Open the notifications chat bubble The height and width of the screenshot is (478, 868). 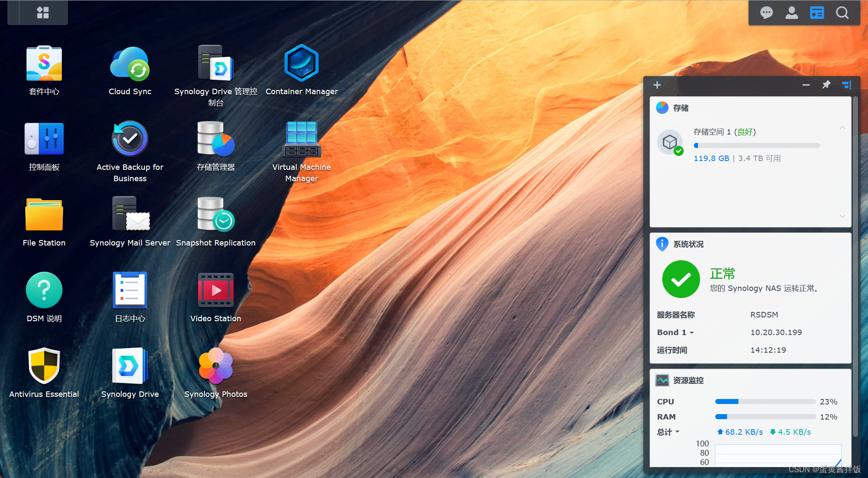766,13
